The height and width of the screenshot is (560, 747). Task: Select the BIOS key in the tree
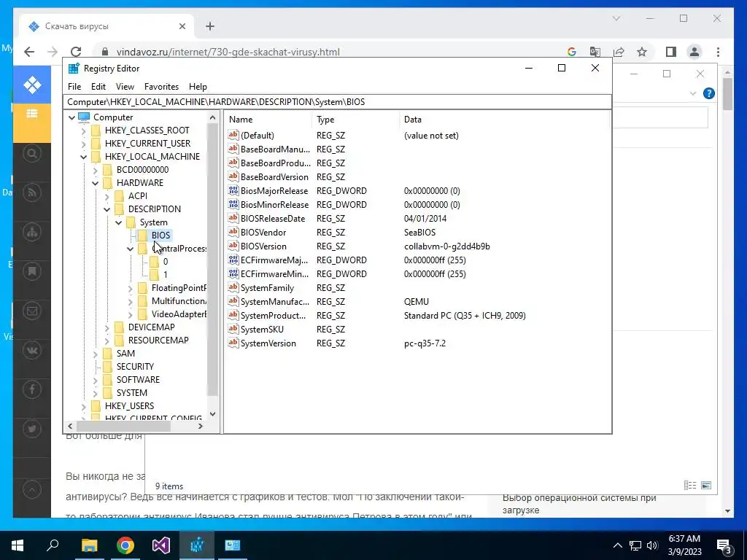pyautogui.click(x=160, y=236)
